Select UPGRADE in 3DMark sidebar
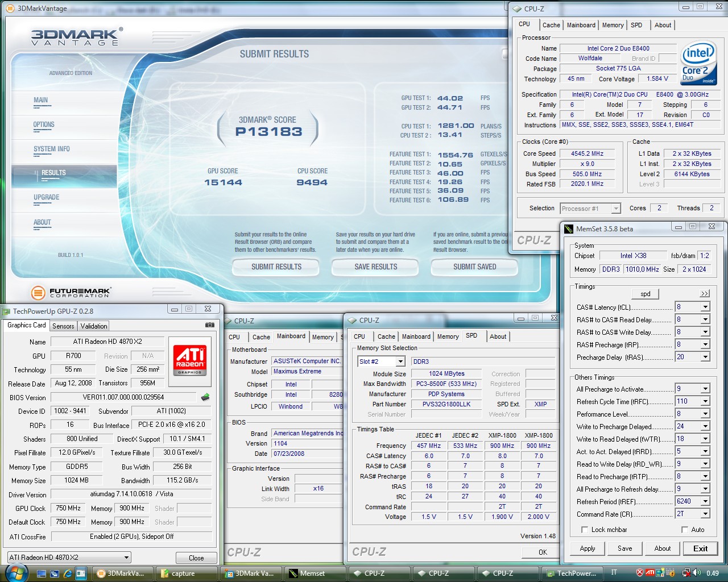The image size is (728, 582). (47, 197)
